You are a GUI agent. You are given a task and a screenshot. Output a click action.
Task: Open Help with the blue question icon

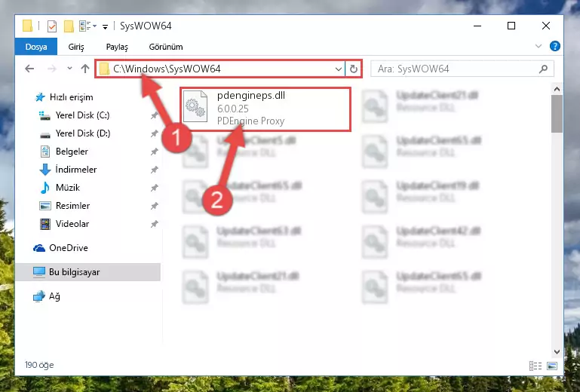pos(554,46)
